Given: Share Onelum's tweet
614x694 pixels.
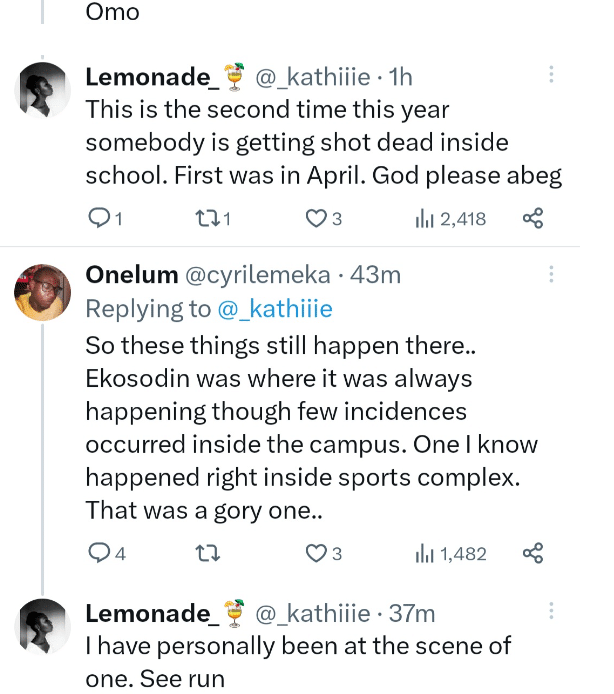Looking at the screenshot, I should click(533, 552).
